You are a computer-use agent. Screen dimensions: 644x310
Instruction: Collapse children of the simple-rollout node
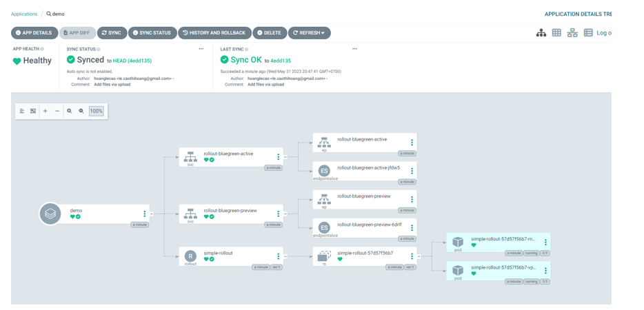click(285, 256)
